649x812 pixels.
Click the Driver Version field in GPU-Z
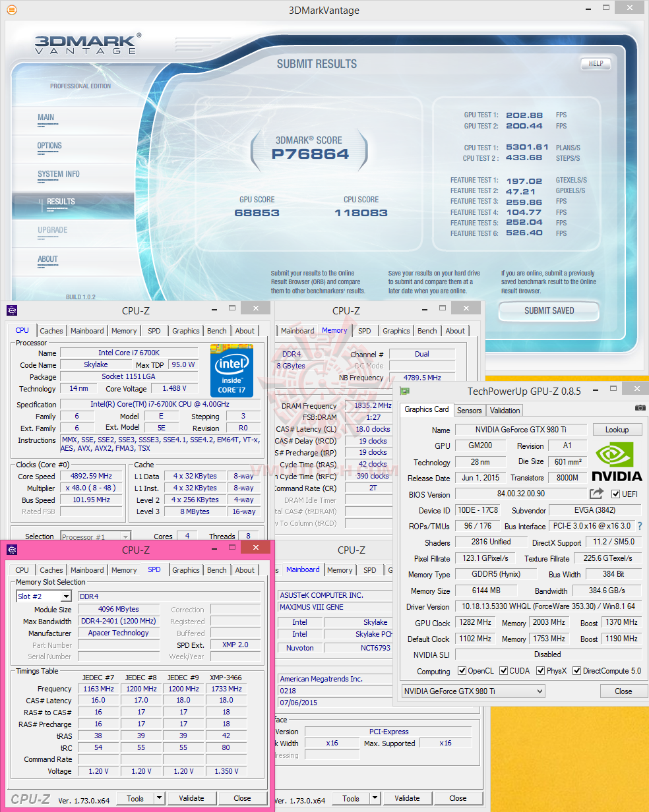[x=548, y=606]
